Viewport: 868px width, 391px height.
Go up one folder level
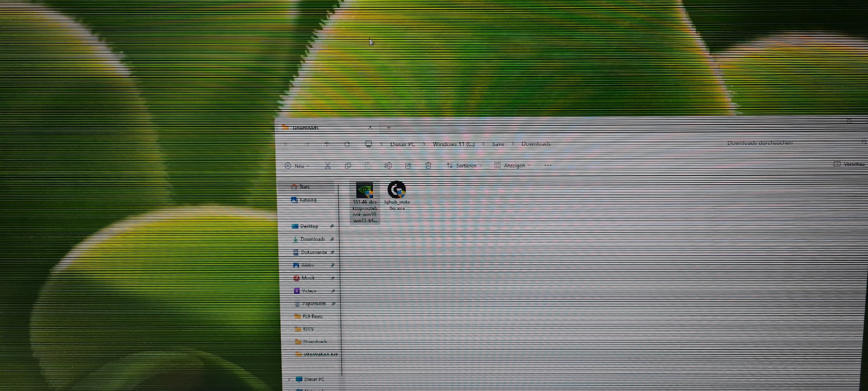pos(326,144)
